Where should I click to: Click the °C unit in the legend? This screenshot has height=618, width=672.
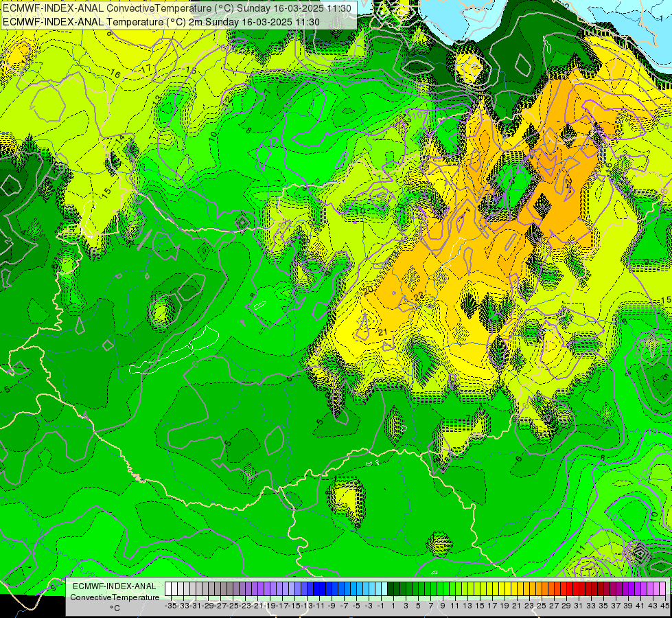pos(115,608)
